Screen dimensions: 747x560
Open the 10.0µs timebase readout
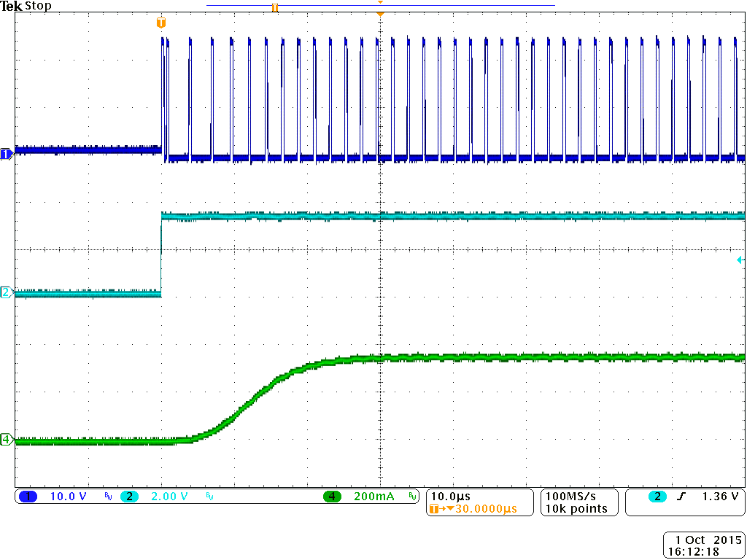(450, 495)
